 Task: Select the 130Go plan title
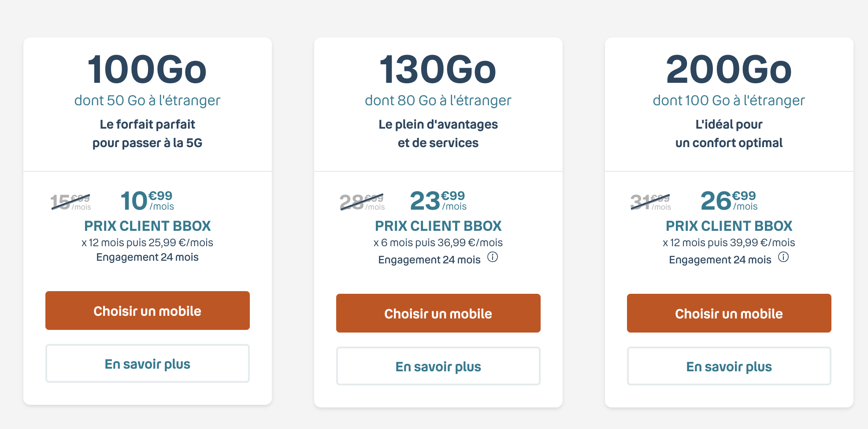pyautogui.click(x=438, y=69)
